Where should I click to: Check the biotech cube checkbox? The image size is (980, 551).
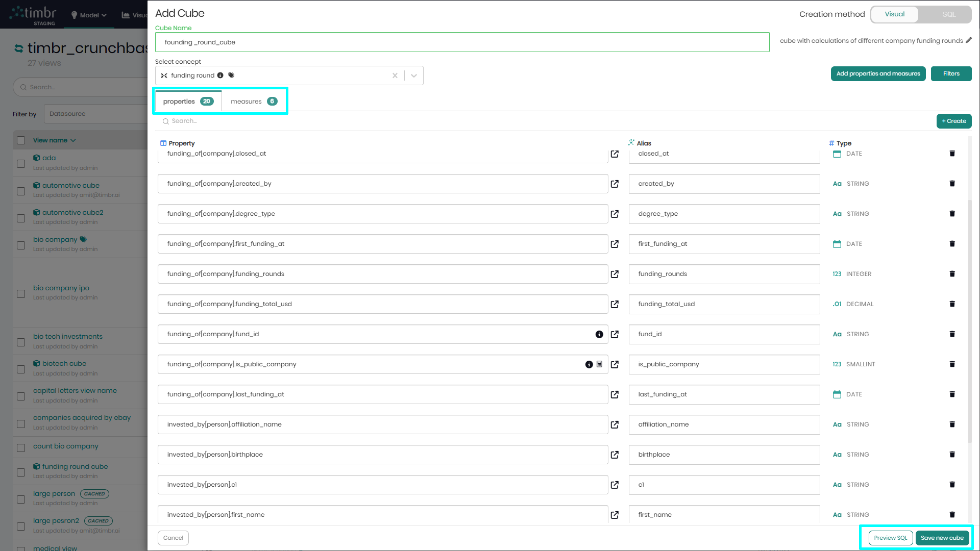pyautogui.click(x=21, y=369)
